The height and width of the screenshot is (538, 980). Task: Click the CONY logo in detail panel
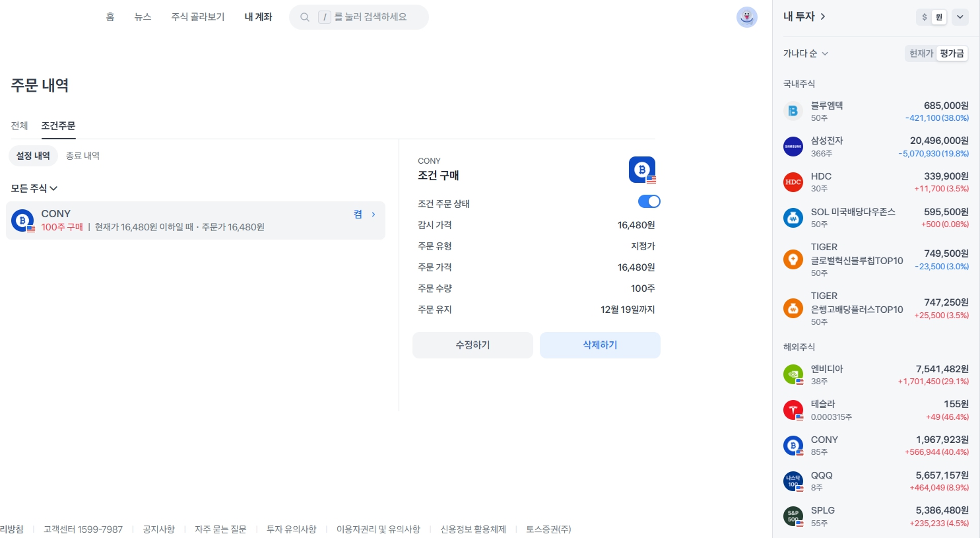point(642,170)
